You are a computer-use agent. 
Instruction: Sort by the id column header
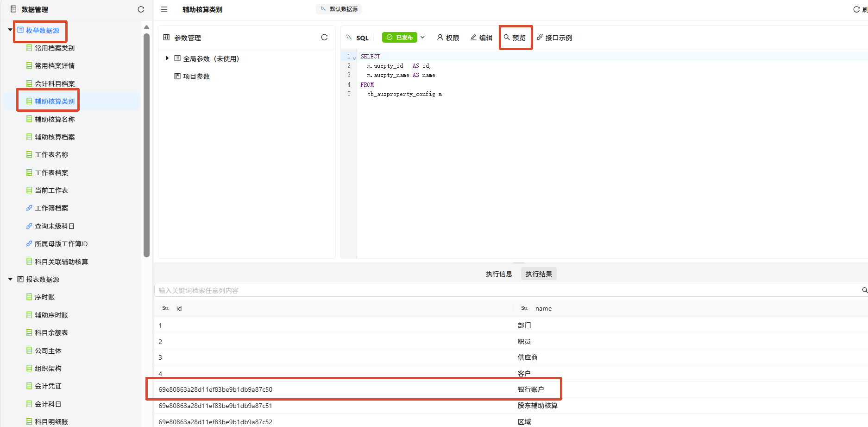coord(179,308)
